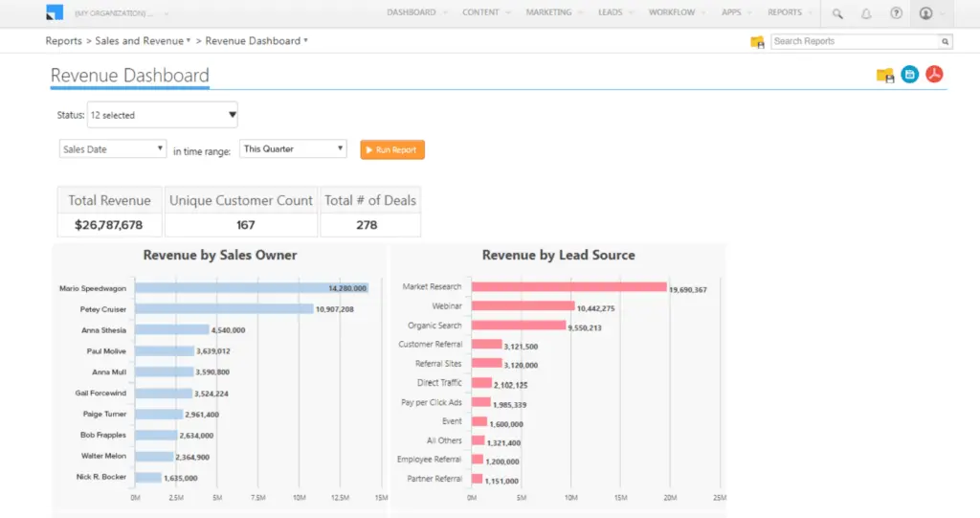Image resolution: width=980 pixels, height=518 pixels.
Task: Click the Petey Cruiser revenue bar
Action: [x=224, y=309]
